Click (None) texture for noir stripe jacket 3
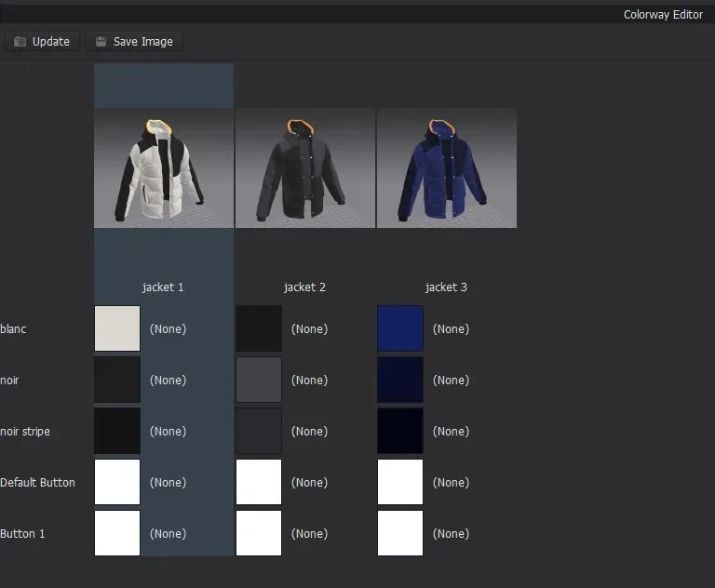 [x=451, y=431]
